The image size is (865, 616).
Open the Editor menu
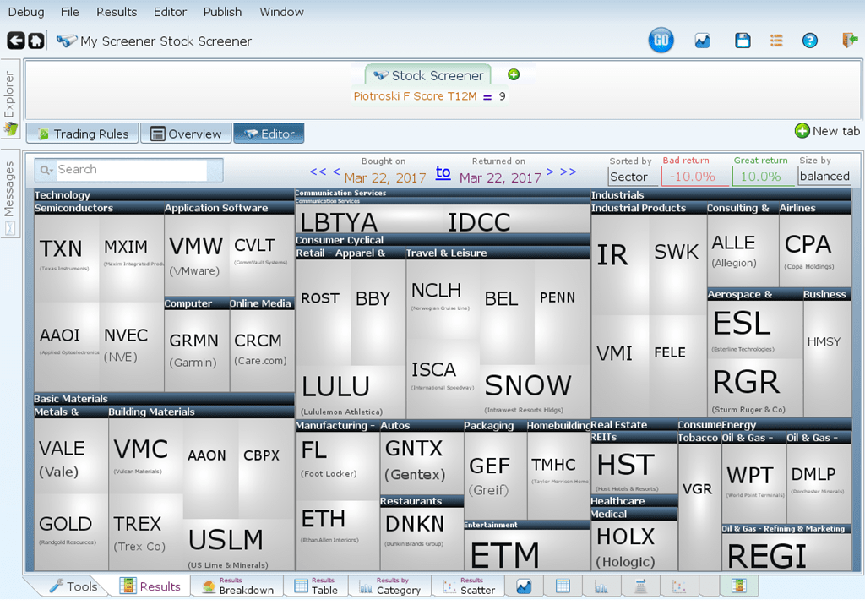[170, 12]
